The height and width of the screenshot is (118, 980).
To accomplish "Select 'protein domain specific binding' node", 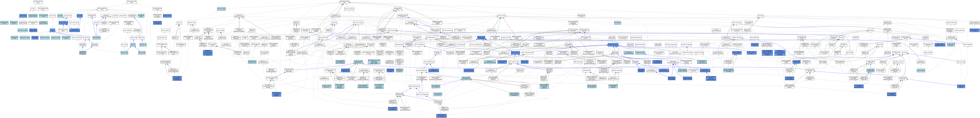I will point(23,23).
